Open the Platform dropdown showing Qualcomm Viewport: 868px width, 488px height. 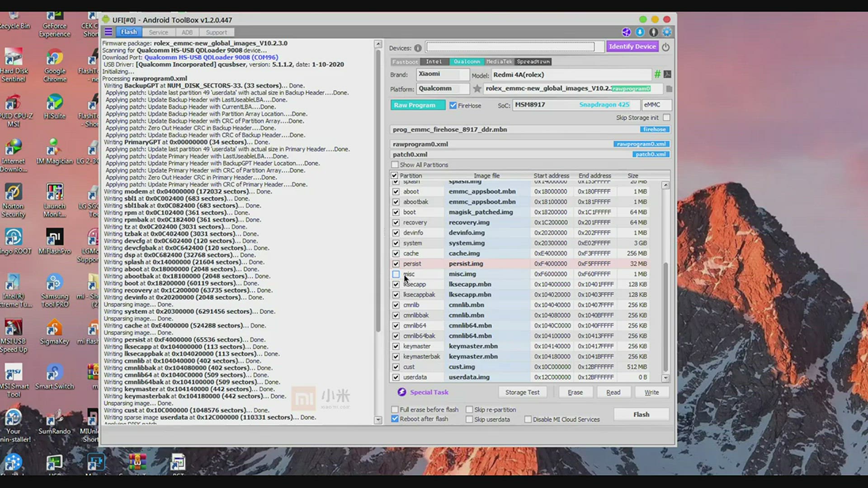442,89
